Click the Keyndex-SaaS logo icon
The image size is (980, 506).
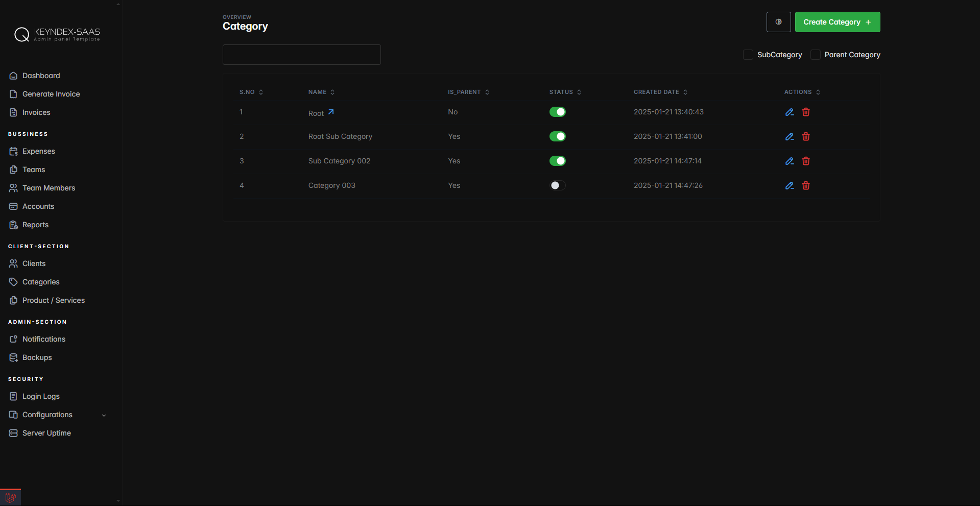pyautogui.click(x=21, y=35)
